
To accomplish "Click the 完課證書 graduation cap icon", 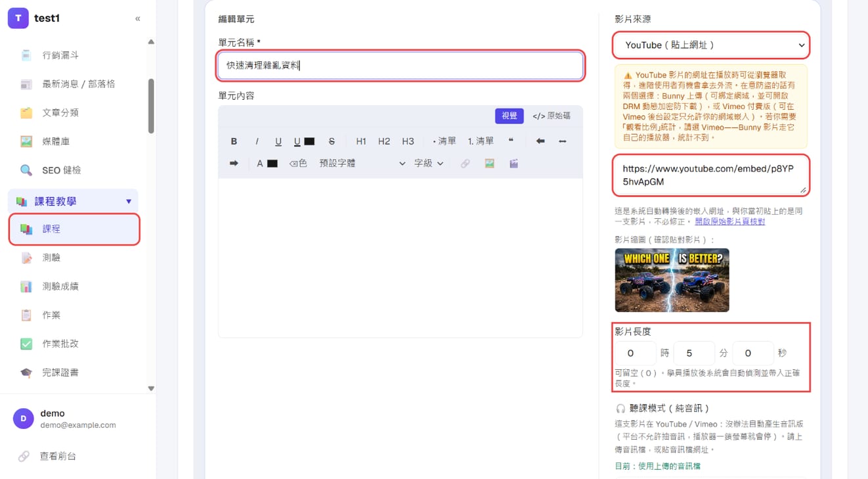I will click(x=26, y=373).
